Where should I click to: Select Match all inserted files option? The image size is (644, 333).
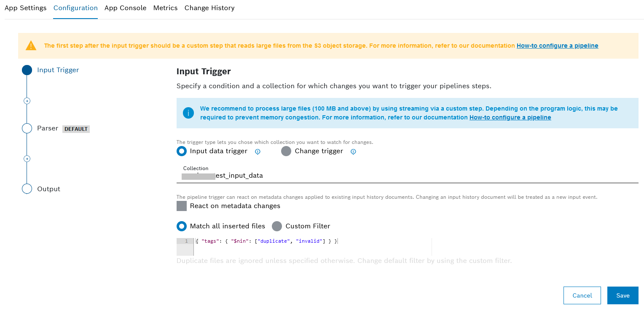click(x=182, y=226)
